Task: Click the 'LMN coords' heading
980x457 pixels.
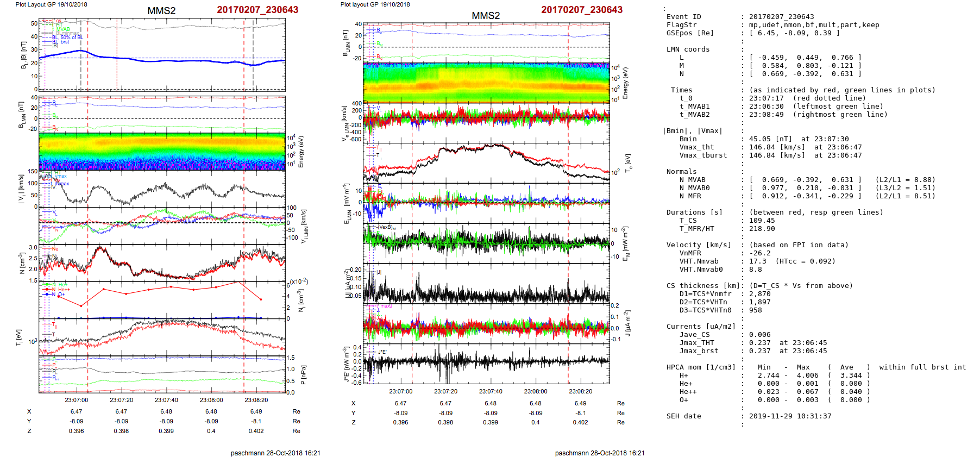Action: (x=688, y=49)
